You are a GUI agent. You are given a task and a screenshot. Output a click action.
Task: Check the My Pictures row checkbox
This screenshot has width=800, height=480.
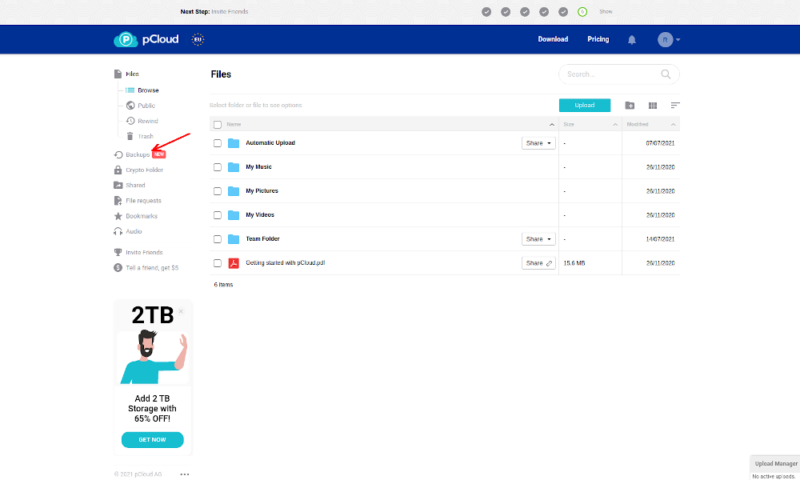coord(217,191)
